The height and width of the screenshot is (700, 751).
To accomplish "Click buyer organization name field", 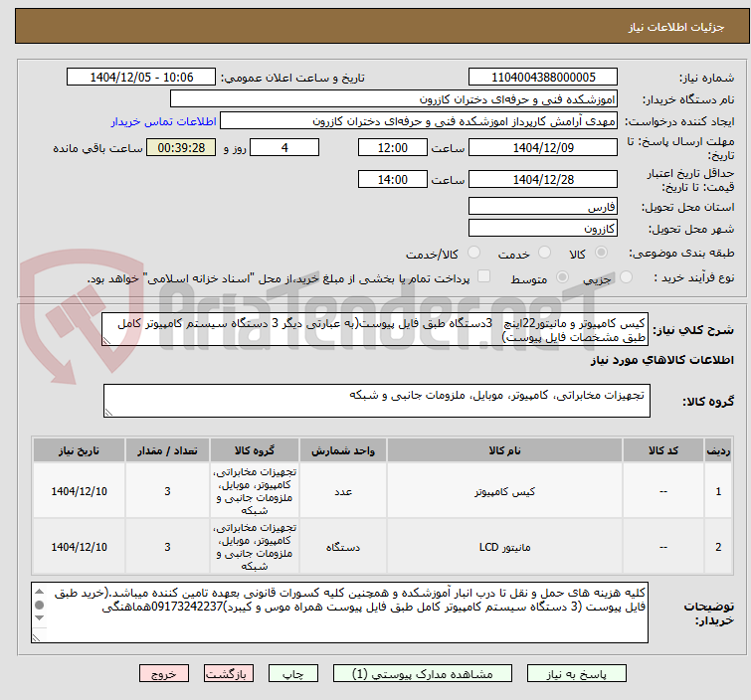I will coord(394,99).
